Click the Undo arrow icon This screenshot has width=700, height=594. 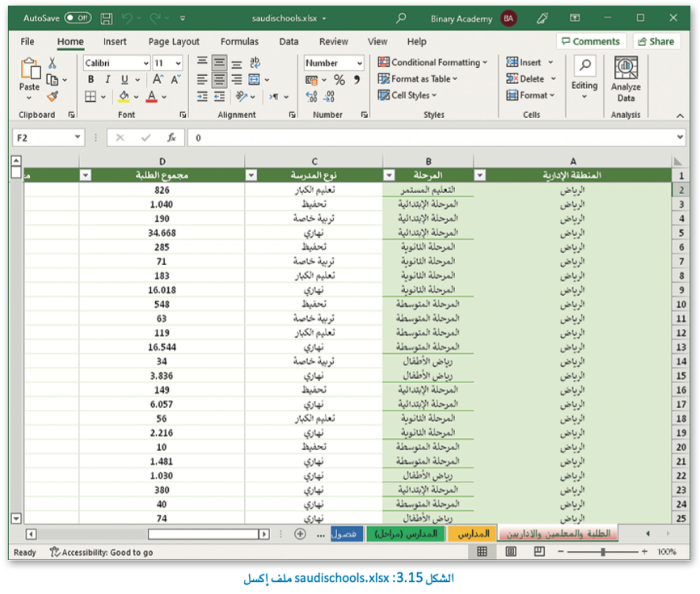point(127,19)
